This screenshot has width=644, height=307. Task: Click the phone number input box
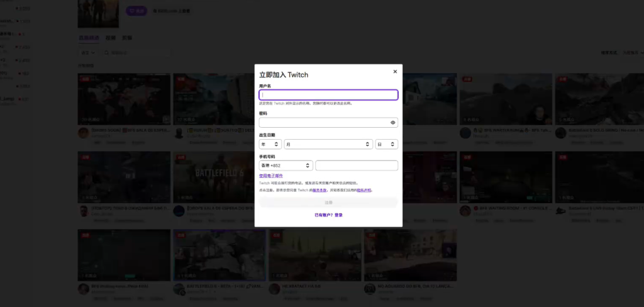coord(356,165)
